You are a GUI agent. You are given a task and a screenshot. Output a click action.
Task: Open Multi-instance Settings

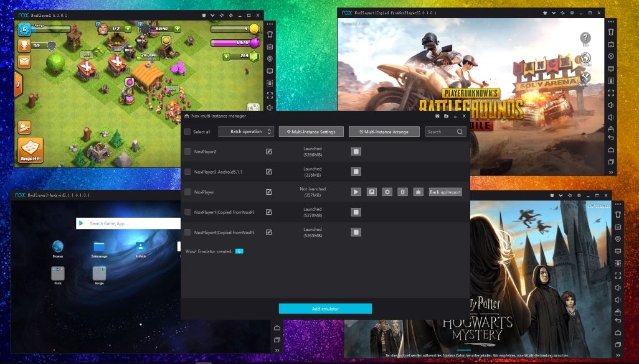click(x=311, y=131)
